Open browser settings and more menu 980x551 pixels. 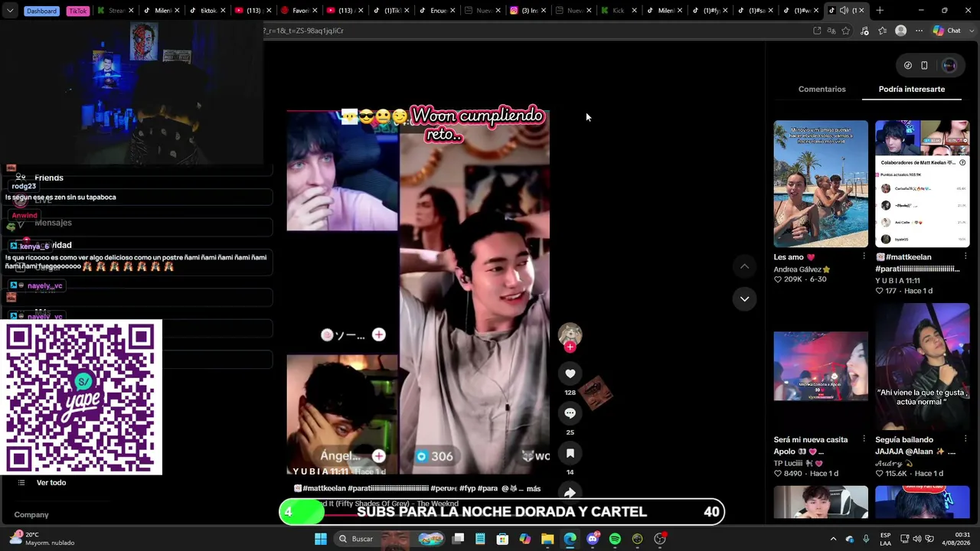[x=920, y=31]
